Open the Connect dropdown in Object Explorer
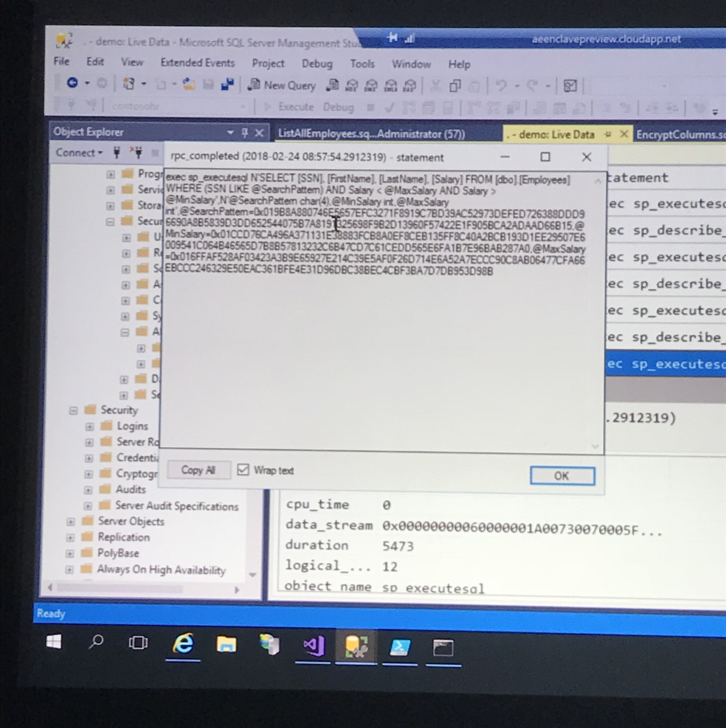 [x=79, y=153]
